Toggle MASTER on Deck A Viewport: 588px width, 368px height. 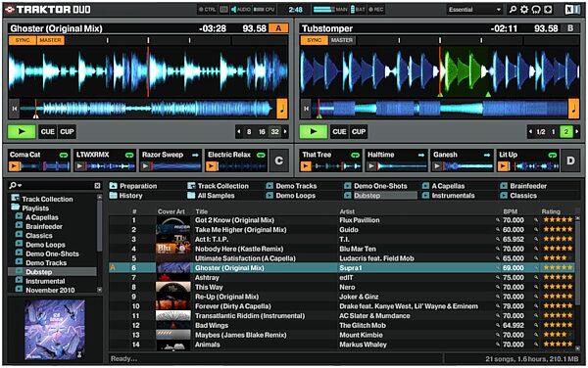[50, 40]
